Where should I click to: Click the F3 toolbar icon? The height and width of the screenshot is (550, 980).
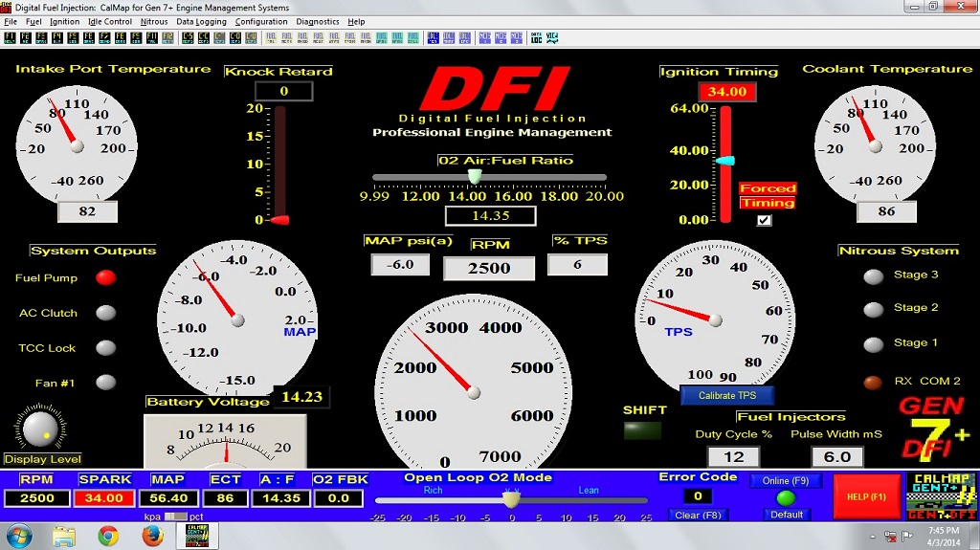point(40,38)
